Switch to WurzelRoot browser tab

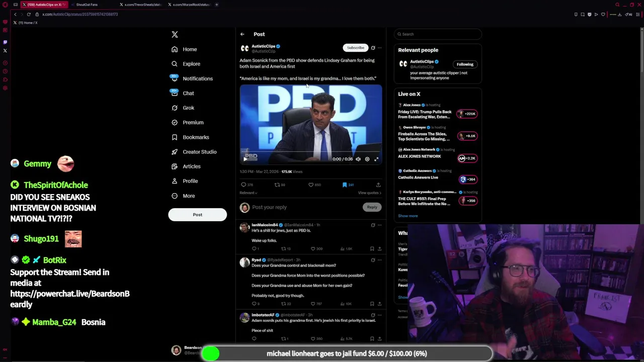tap(189, 5)
